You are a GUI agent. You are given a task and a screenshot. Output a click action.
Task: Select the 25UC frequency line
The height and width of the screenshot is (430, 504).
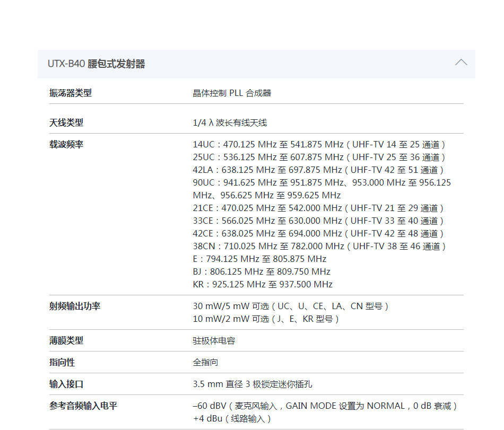pos(319,157)
